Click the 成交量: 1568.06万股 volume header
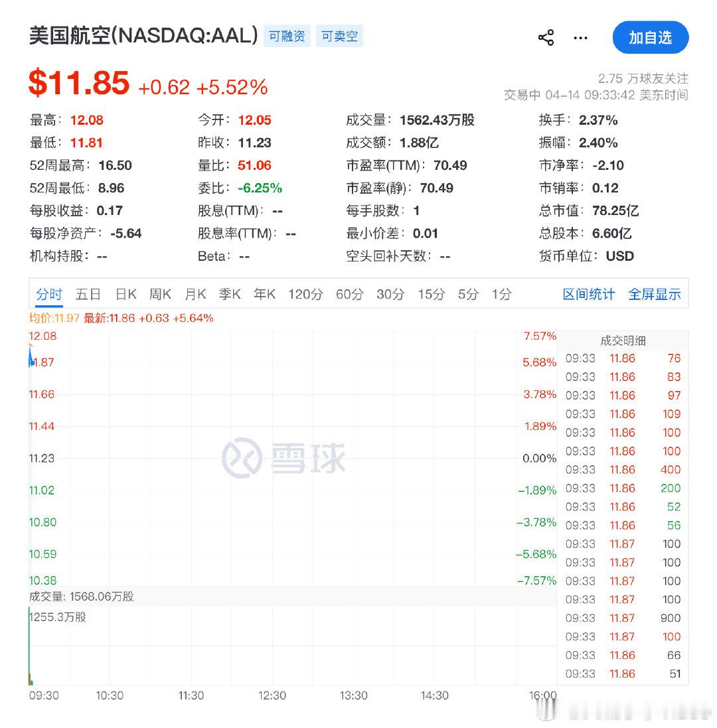This screenshot has height=728, width=717. (x=81, y=597)
